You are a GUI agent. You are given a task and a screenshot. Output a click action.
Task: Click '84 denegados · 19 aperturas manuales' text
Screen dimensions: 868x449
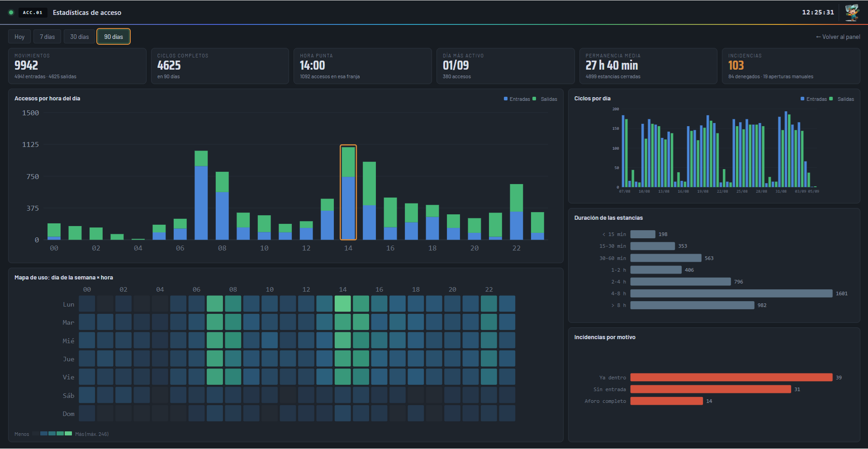(771, 77)
